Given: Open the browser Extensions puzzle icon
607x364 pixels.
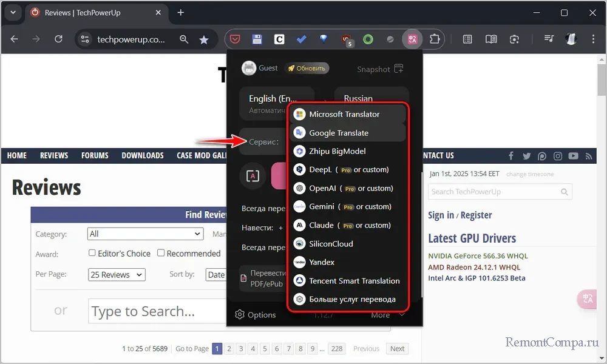Looking at the screenshot, I should click(x=434, y=39).
